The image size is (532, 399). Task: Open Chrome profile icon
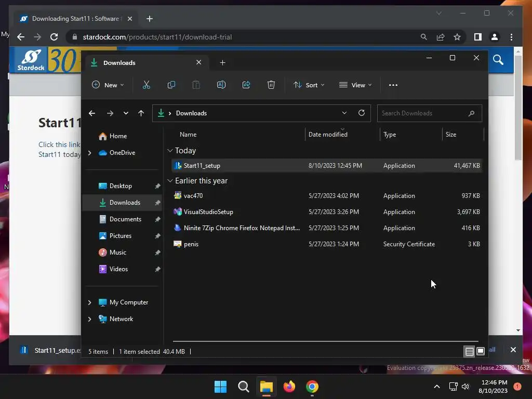(x=495, y=37)
